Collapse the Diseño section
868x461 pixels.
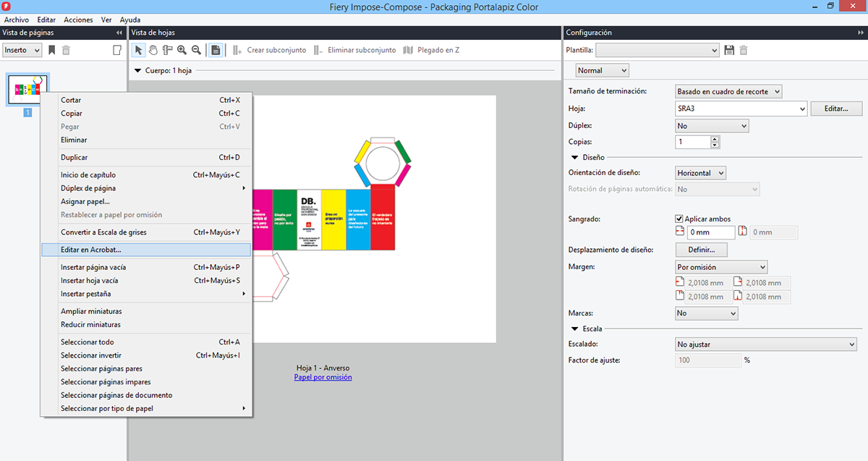click(x=574, y=157)
